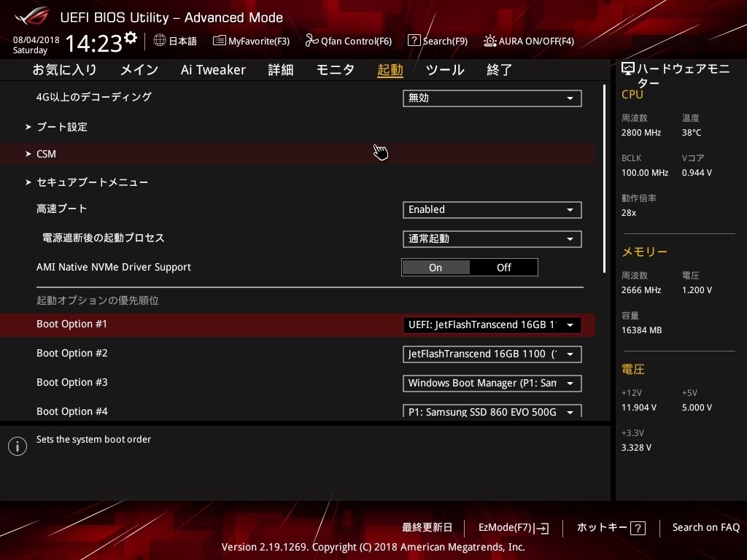Click the settings list scrollbar
Viewport: 747px width, 560px height.
(604, 179)
